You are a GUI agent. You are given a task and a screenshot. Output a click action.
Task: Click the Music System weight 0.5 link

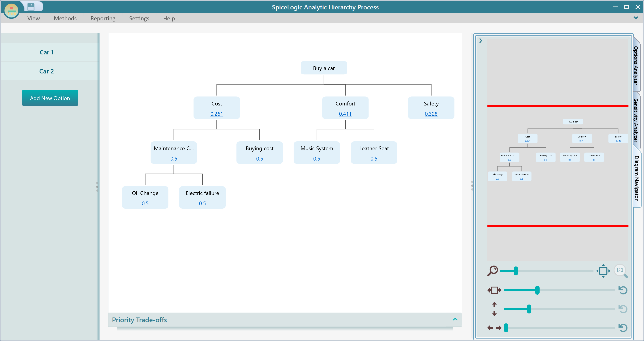316,159
